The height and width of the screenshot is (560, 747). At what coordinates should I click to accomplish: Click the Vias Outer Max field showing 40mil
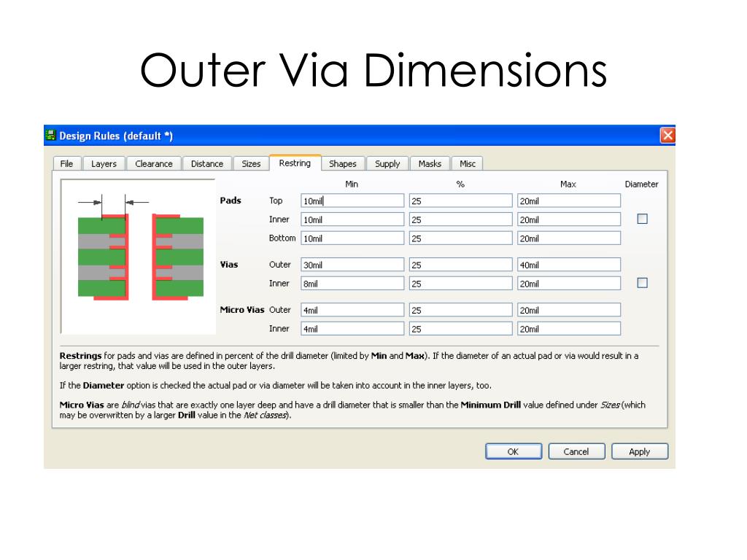tap(568, 264)
